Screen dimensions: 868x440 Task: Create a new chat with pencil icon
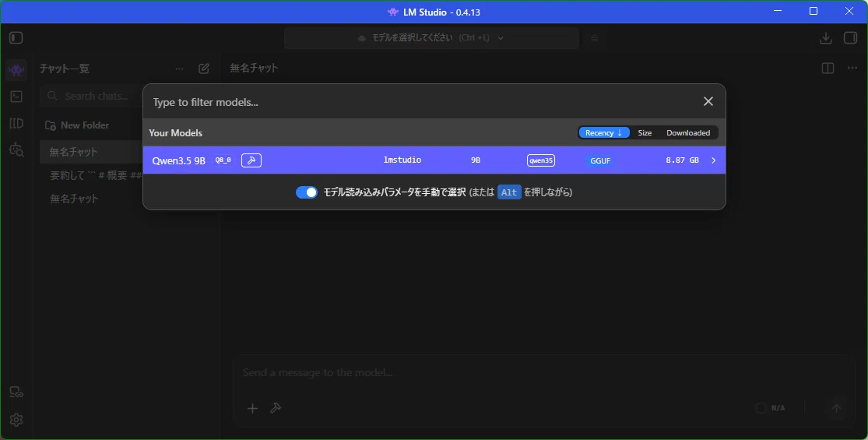click(204, 69)
